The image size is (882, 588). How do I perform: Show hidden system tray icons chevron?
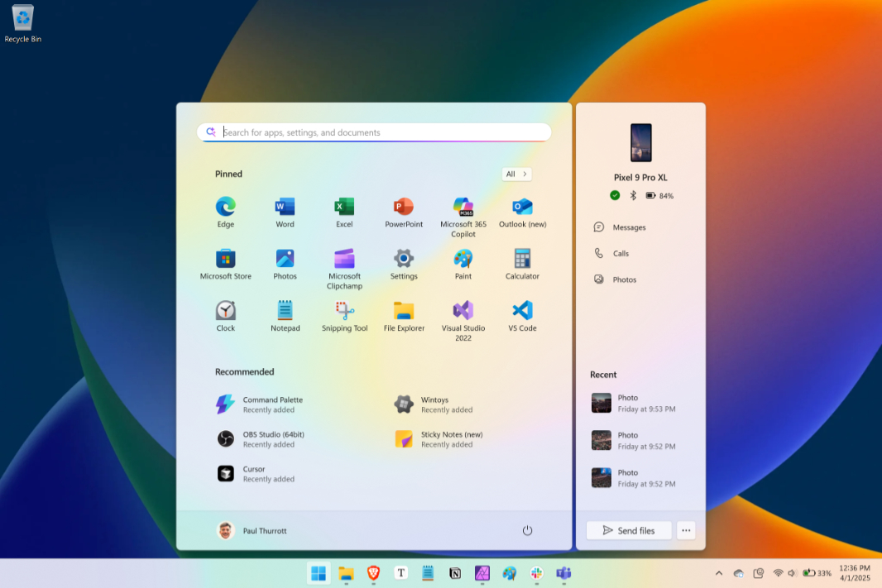tap(718, 573)
